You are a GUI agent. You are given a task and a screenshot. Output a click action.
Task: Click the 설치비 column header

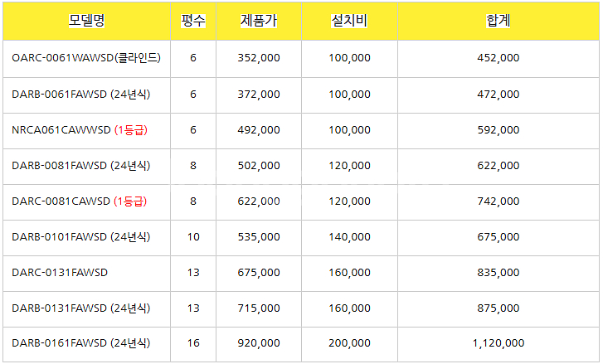tap(349, 21)
